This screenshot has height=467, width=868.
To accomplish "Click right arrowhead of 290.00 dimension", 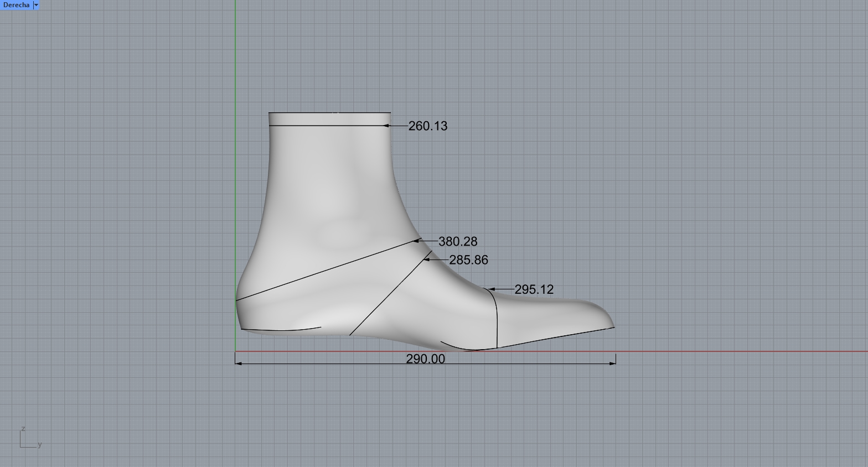I will pos(613,363).
